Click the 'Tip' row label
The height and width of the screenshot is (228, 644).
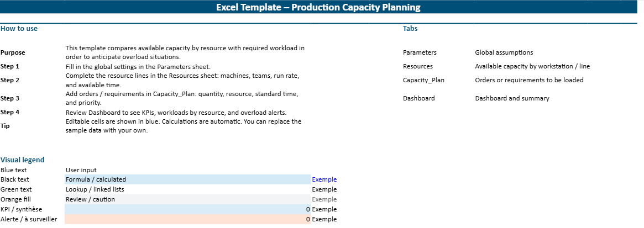[x=5, y=126]
